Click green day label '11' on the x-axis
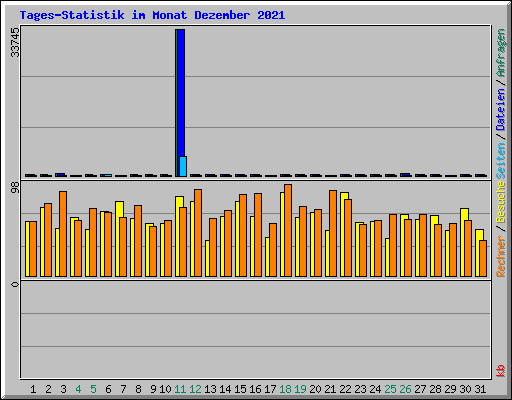This screenshot has height=400, width=512. point(180,389)
